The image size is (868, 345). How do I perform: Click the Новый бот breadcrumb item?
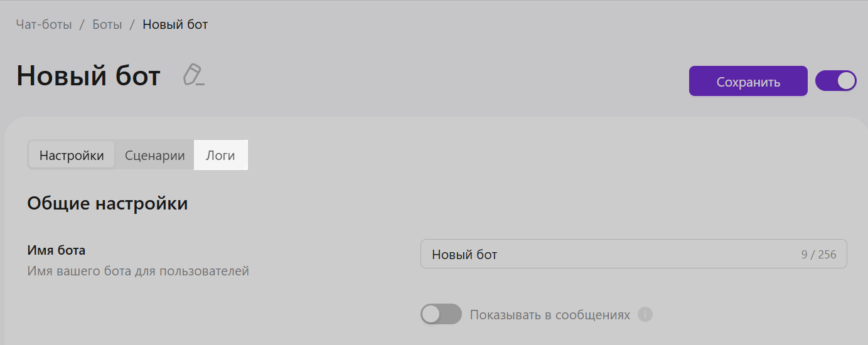175,25
